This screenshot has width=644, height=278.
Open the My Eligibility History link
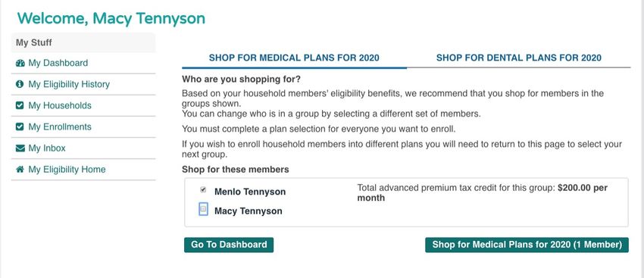tap(69, 84)
